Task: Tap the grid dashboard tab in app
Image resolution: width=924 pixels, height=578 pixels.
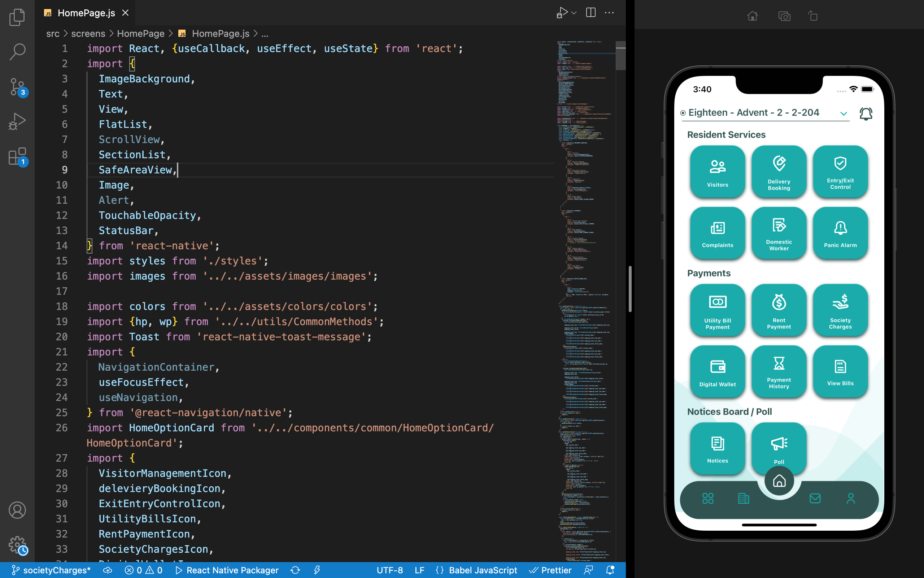Action: [x=707, y=498]
